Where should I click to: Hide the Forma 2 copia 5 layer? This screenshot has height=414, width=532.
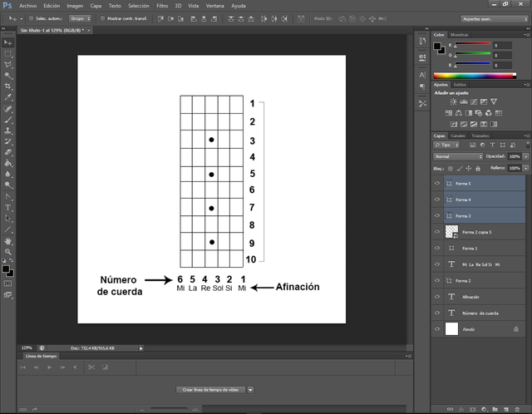(x=437, y=232)
